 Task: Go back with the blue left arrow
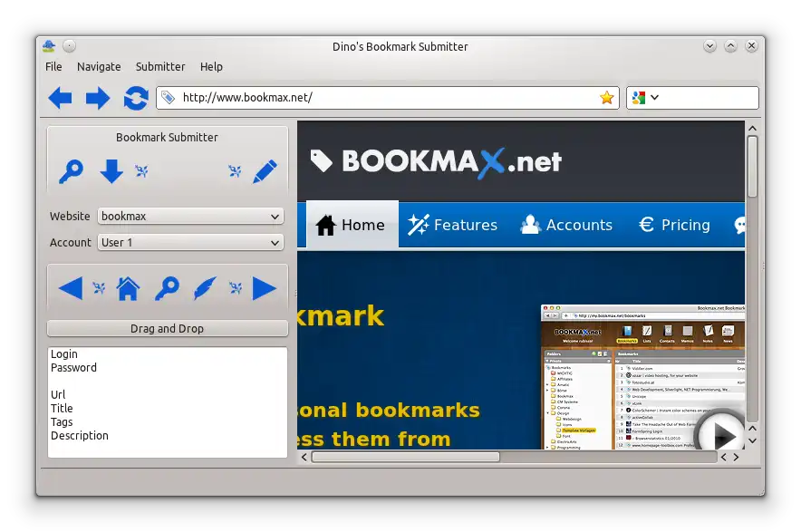coord(61,98)
